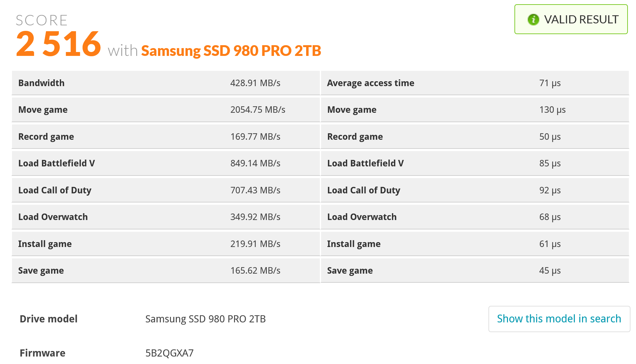Screen dimensions: 636x364
Task: Click the Drive model label
Action: pyautogui.click(x=48, y=319)
